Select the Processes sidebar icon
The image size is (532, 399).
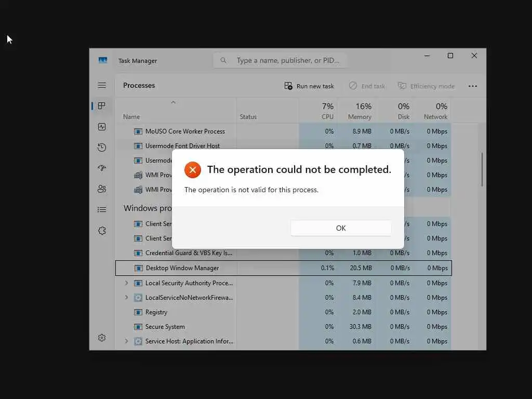click(101, 106)
